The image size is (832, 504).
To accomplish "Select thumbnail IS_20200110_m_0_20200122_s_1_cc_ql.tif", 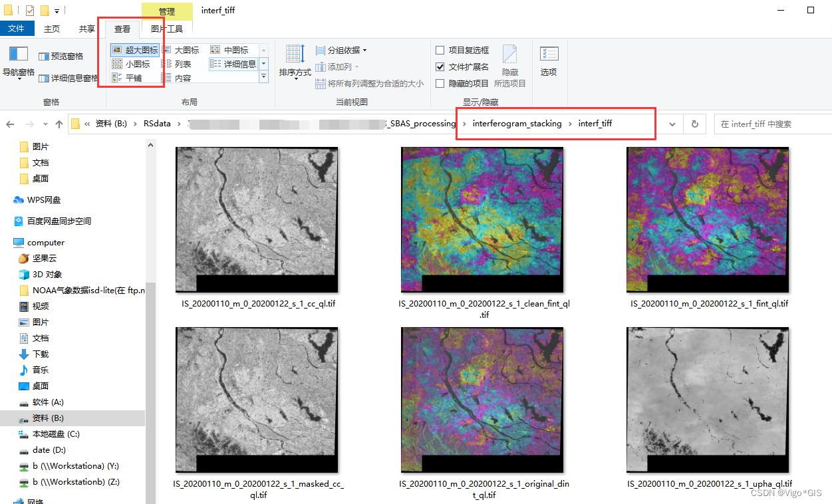I will [257, 219].
